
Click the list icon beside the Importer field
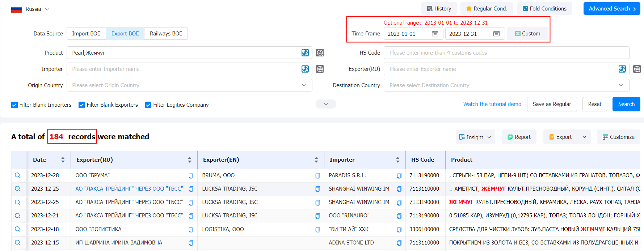tap(320, 69)
